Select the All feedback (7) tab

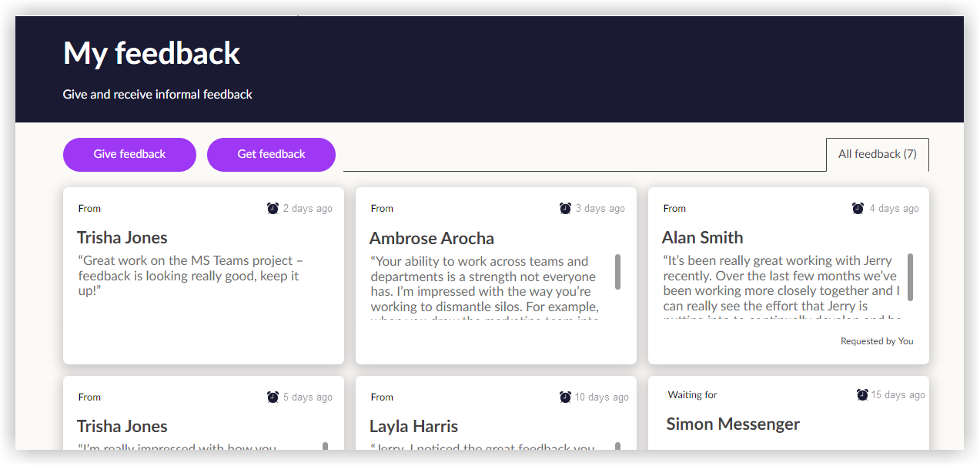click(877, 154)
